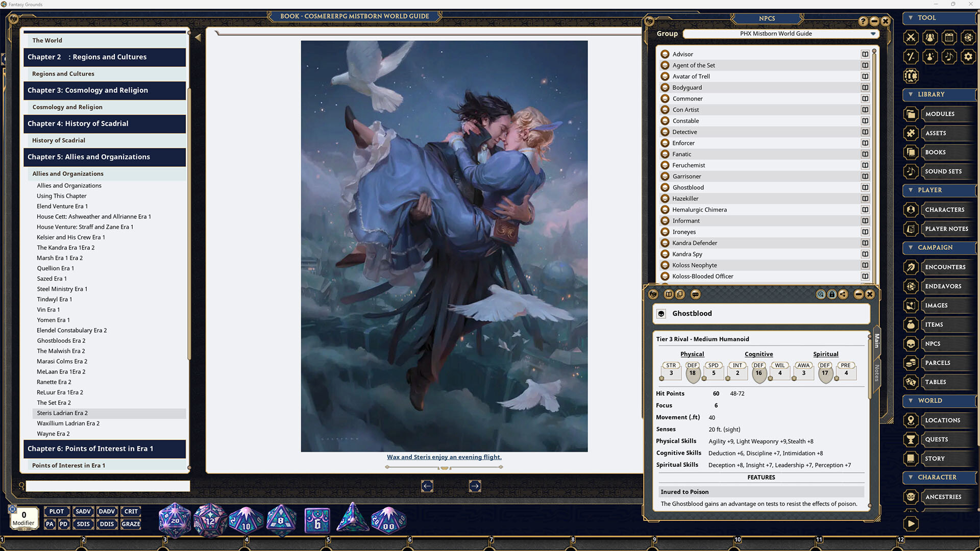Open Chapter 3: Cosmology and Religion
Screen dimensions: 980x551
pyautogui.click(x=105, y=90)
